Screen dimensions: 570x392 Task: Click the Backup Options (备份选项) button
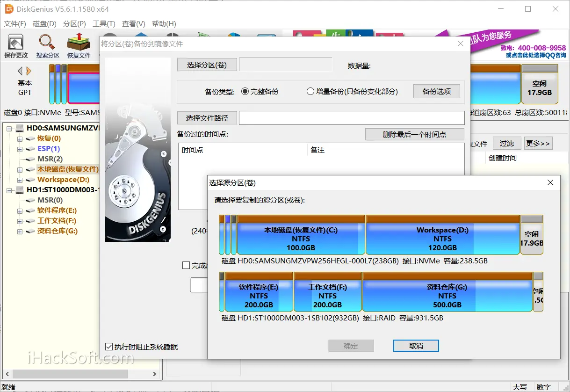(x=437, y=91)
